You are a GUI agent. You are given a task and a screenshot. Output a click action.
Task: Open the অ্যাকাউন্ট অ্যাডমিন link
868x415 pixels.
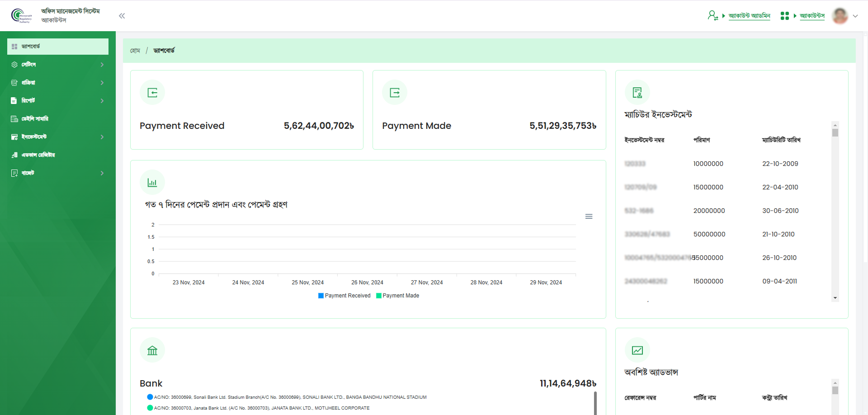pyautogui.click(x=749, y=16)
